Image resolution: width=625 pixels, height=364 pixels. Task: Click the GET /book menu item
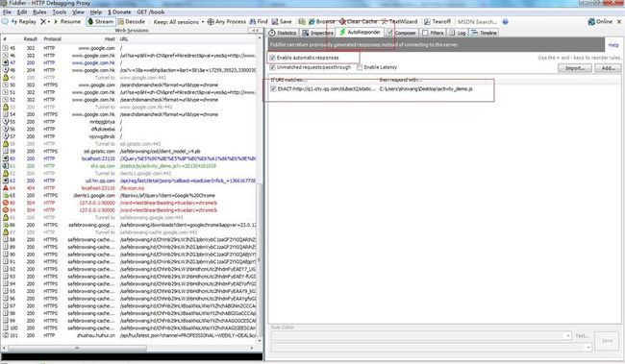pyautogui.click(x=151, y=12)
